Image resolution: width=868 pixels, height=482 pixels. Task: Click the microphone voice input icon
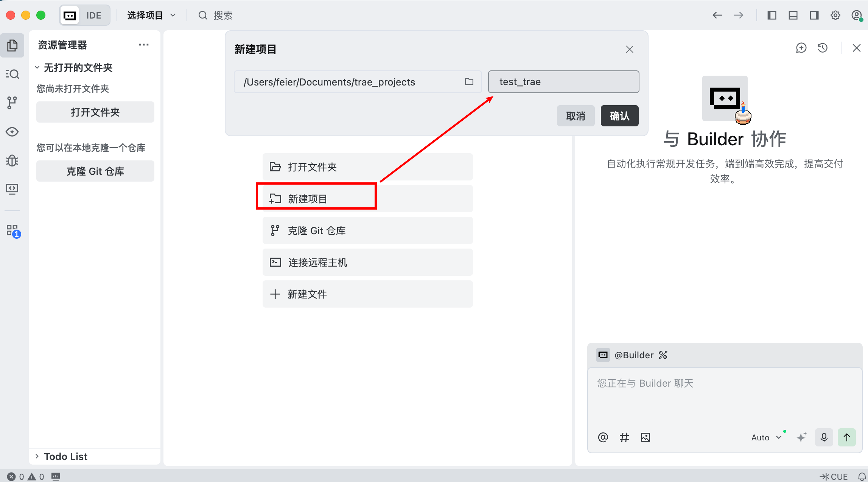tap(824, 437)
